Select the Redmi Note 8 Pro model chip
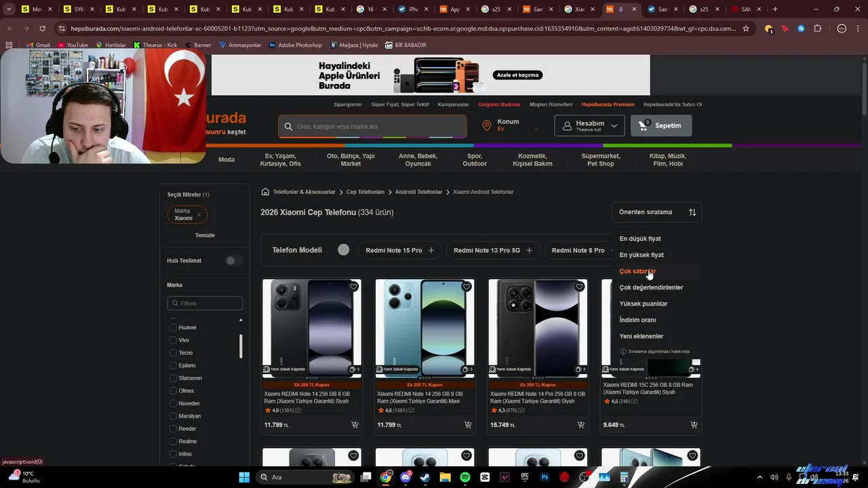This screenshot has height=488, width=868. (578, 250)
